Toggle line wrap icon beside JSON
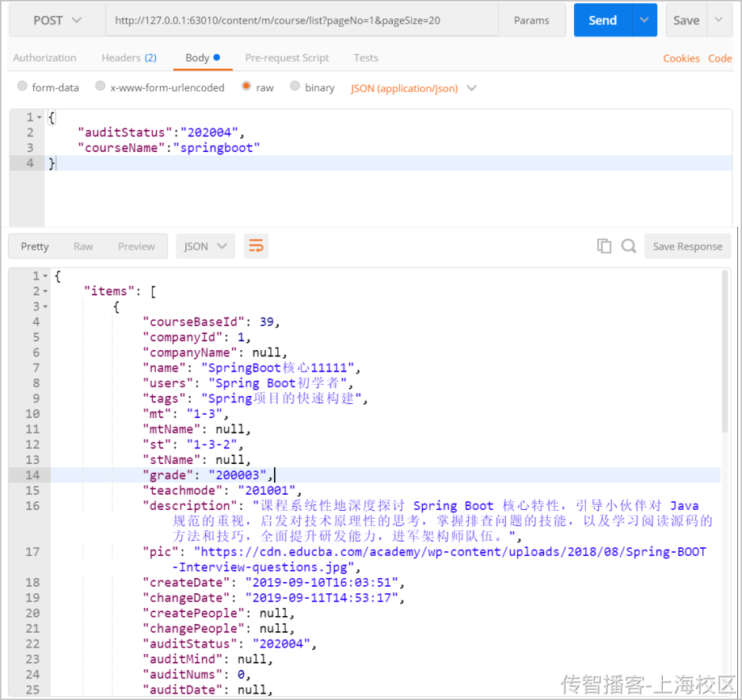 [256, 246]
